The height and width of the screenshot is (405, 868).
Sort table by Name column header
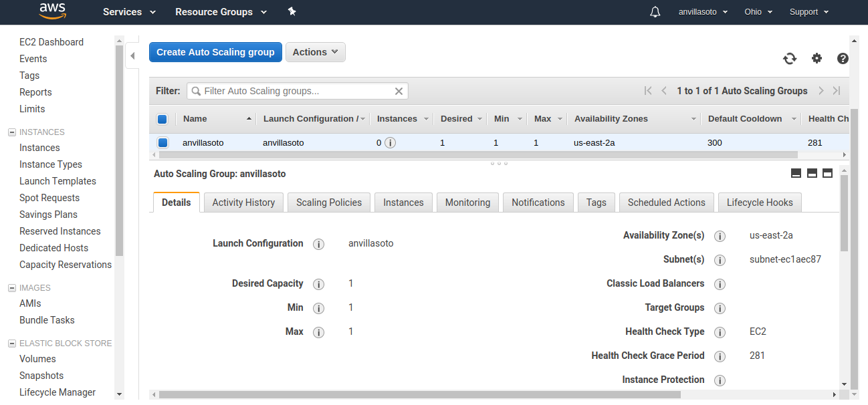coord(215,119)
